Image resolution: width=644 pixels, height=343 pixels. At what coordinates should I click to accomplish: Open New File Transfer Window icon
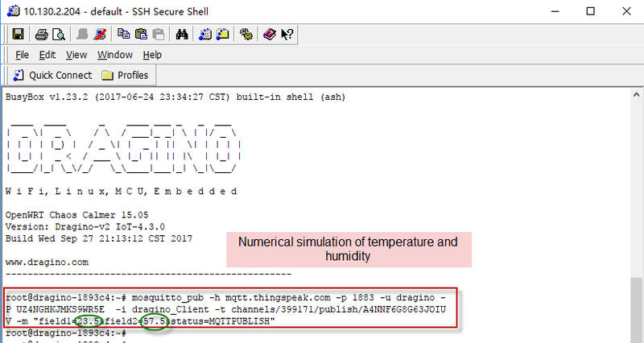[223, 34]
